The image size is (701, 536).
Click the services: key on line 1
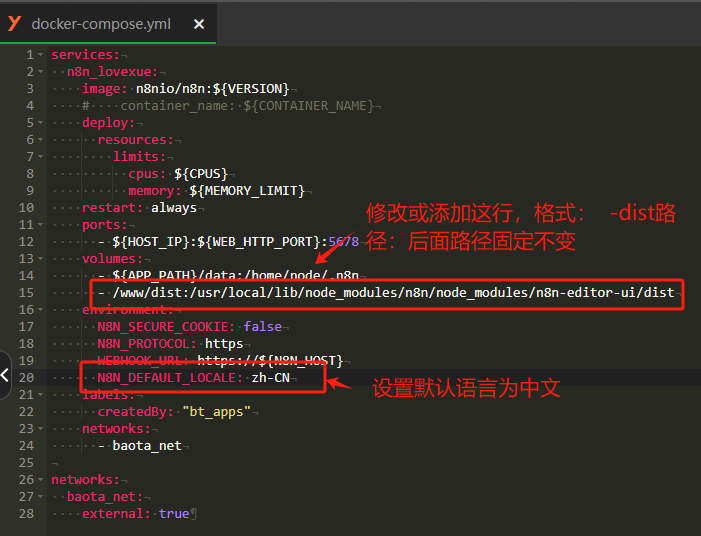[85, 55]
